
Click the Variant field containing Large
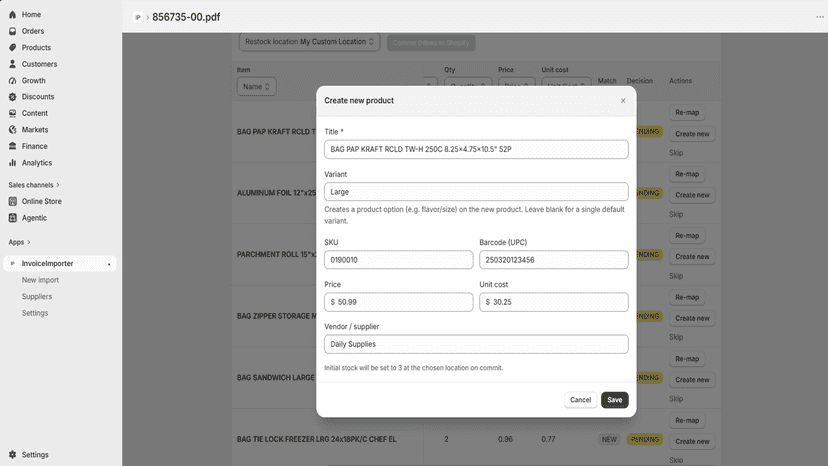[x=476, y=192]
